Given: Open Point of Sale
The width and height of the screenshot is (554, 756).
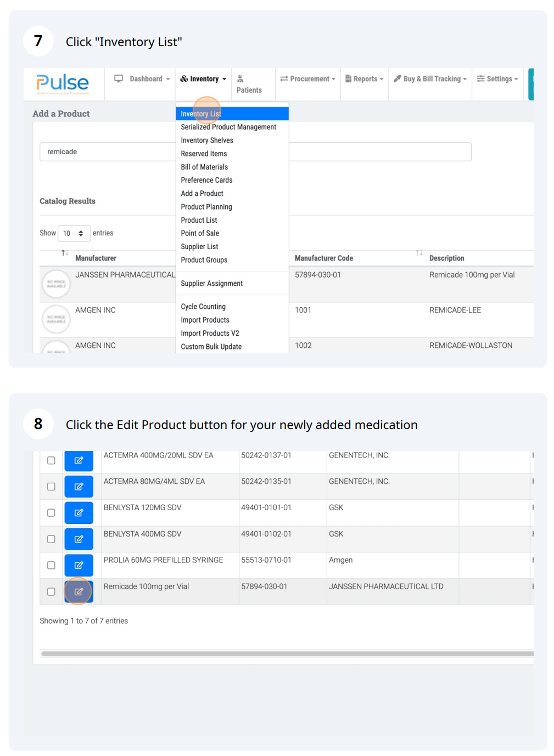Looking at the screenshot, I should pos(200,233).
